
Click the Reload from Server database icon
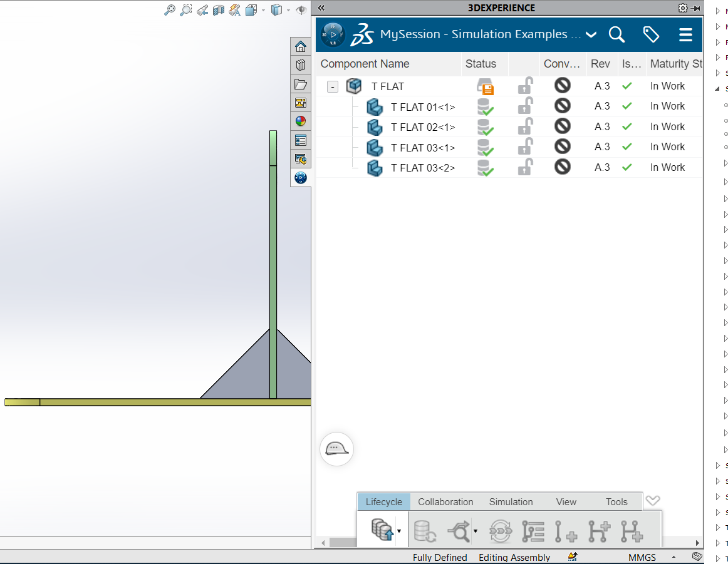[424, 531]
